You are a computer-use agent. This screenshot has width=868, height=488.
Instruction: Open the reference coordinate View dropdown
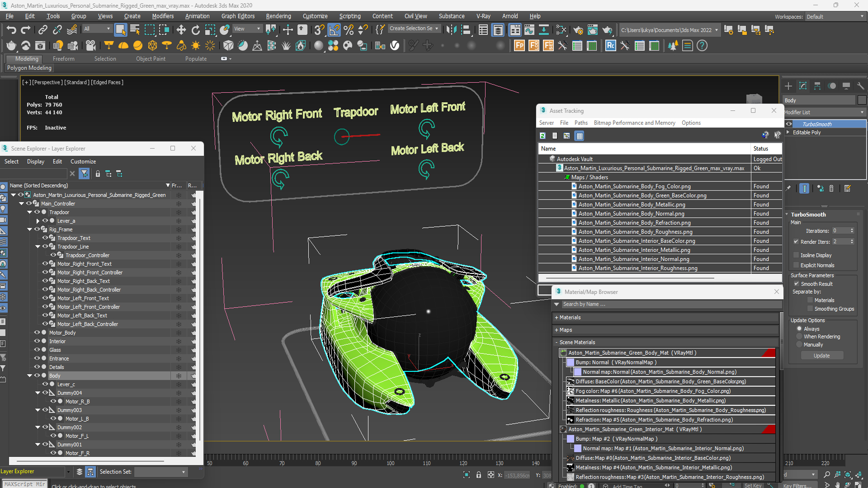(247, 29)
